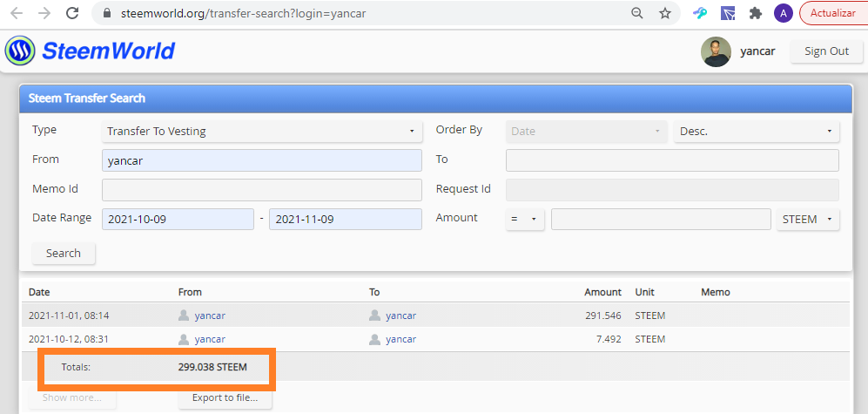This screenshot has width=868, height=414.
Task: Select the total '299.038 STEEM'
Action: click(x=212, y=367)
